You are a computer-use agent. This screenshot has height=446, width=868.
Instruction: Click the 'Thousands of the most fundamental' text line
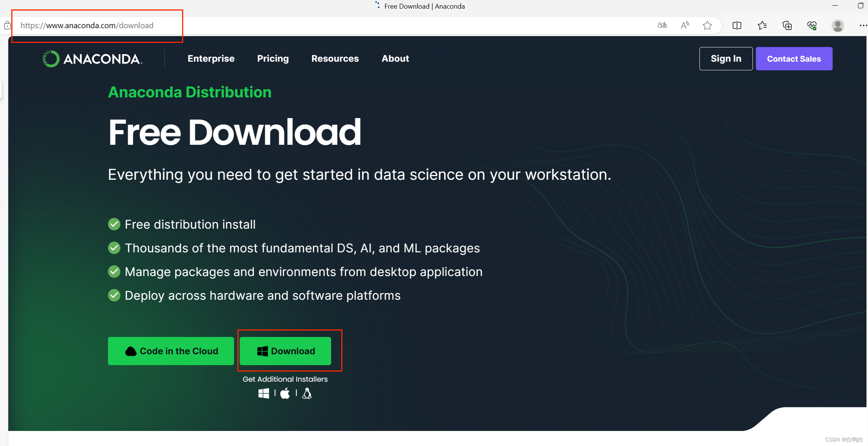302,248
